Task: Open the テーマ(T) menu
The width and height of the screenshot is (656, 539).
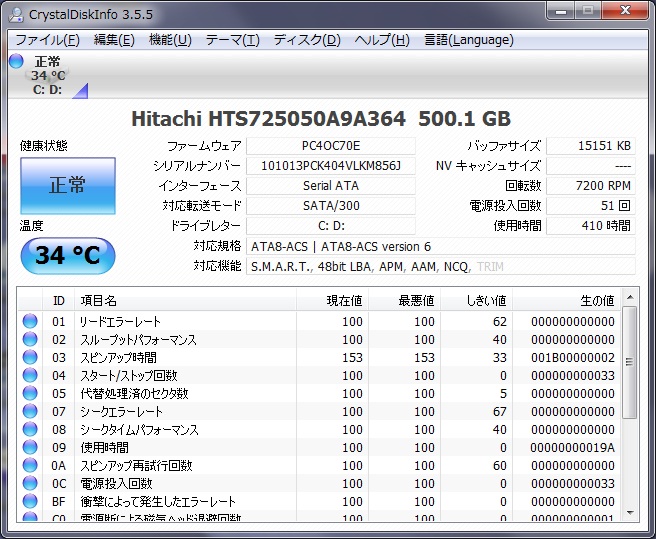Action: [x=232, y=40]
